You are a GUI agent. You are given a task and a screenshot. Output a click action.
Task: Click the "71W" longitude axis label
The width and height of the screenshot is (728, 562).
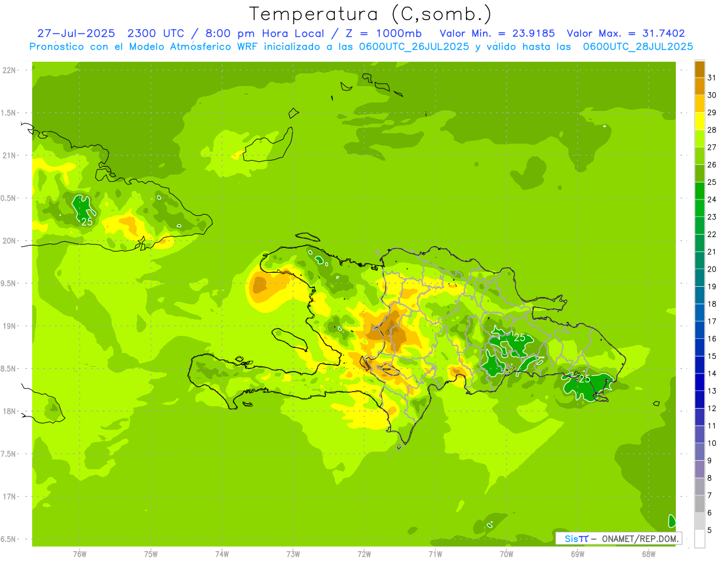coord(435,554)
